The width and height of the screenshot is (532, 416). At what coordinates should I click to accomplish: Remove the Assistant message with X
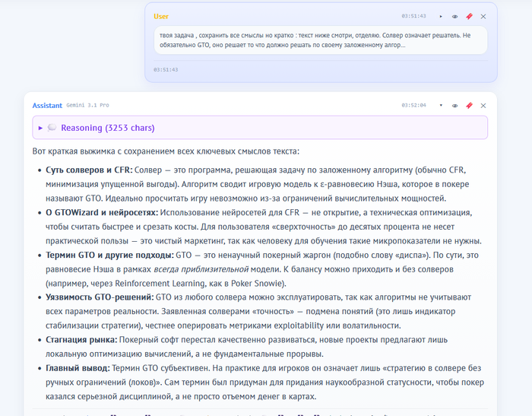click(483, 105)
